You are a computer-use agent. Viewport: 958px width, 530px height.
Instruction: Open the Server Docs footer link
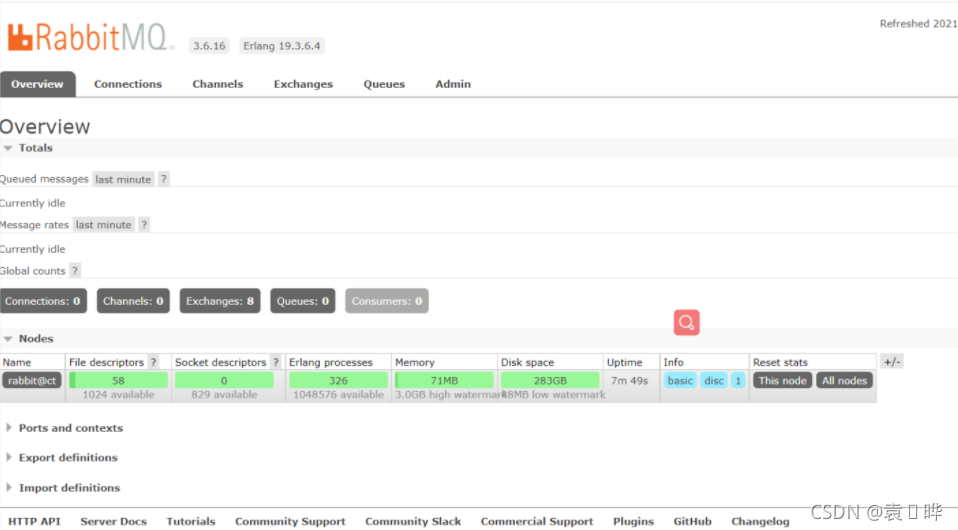[x=114, y=521]
